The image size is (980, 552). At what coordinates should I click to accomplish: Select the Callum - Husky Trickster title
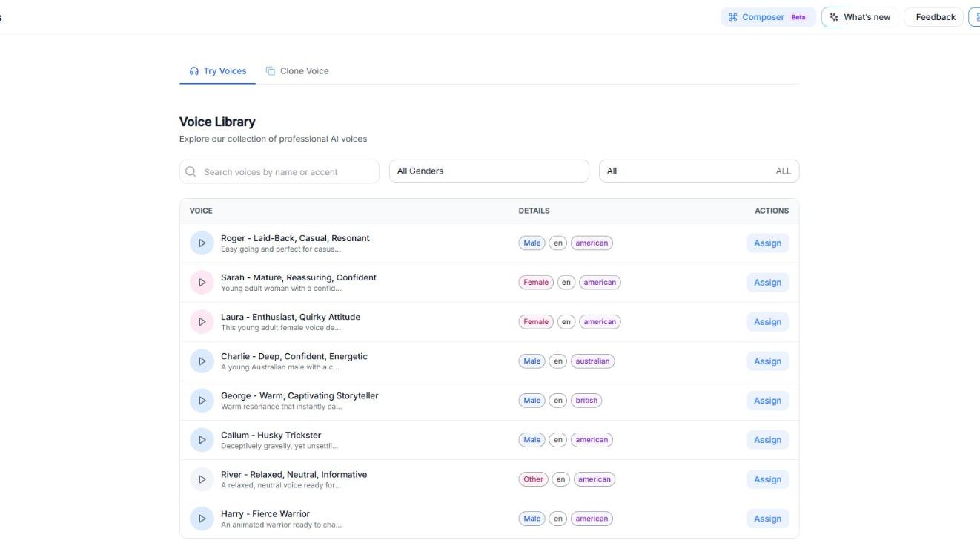coord(271,436)
